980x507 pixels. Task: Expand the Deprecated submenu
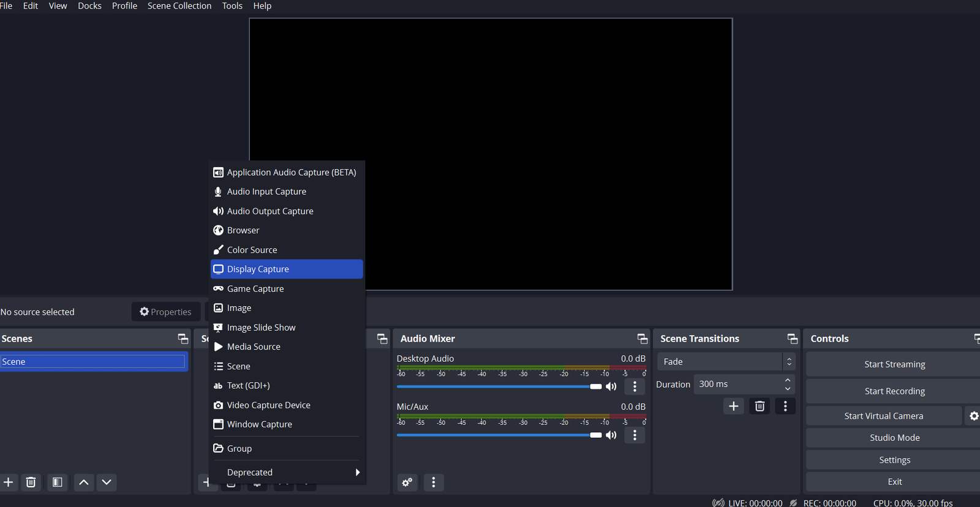click(287, 472)
